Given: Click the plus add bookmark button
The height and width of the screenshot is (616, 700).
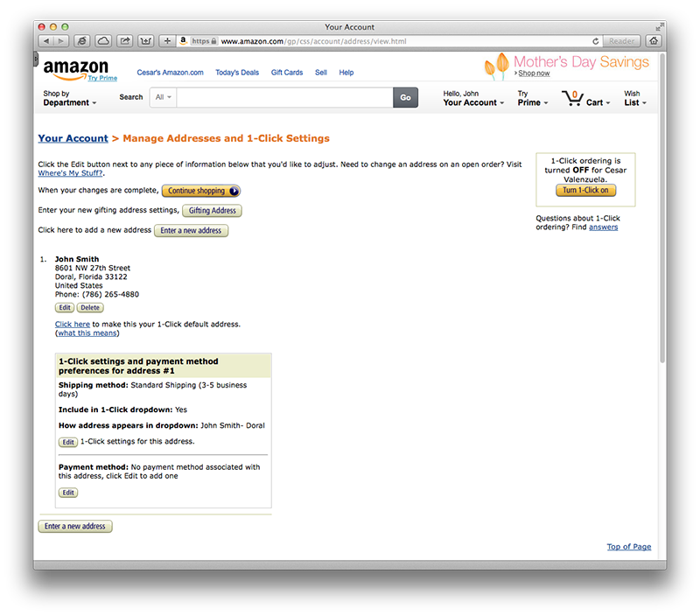Looking at the screenshot, I should 167,41.
